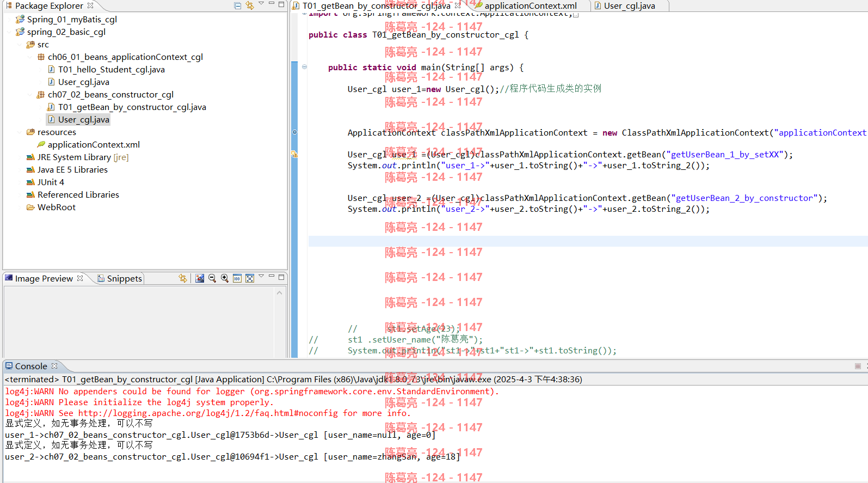Collapse the ch06_01_beans_applicationContext_cgl package node
868x483 pixels.
(30, 57)
